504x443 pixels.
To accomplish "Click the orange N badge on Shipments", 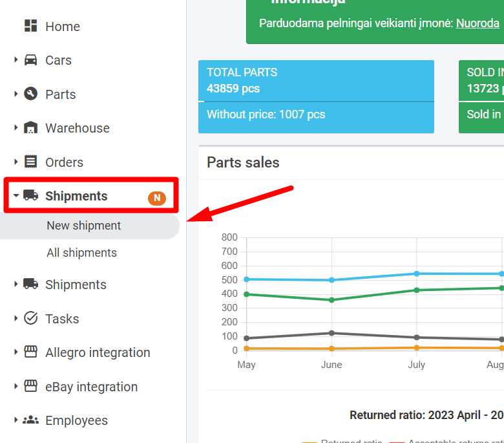I will pos(157,198).
